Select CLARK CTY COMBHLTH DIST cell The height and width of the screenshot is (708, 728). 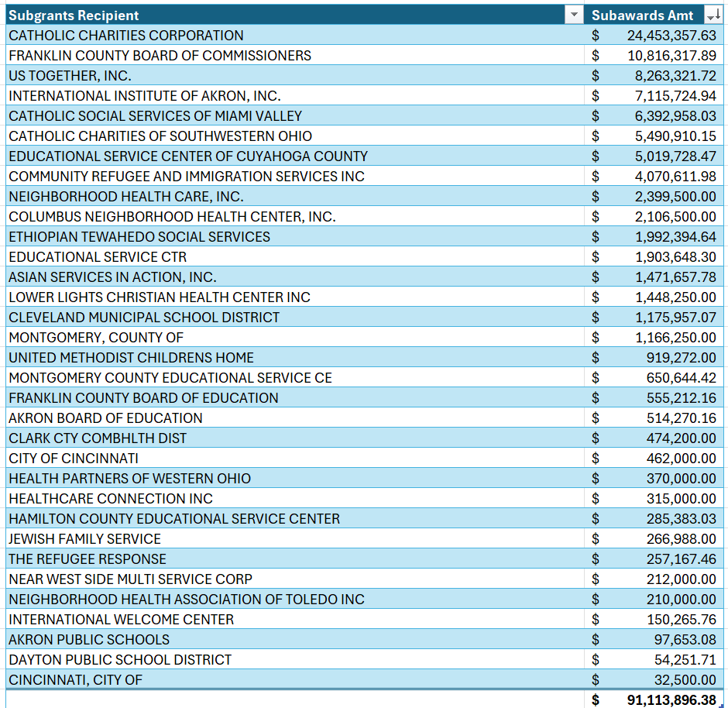tap(295, 438)
